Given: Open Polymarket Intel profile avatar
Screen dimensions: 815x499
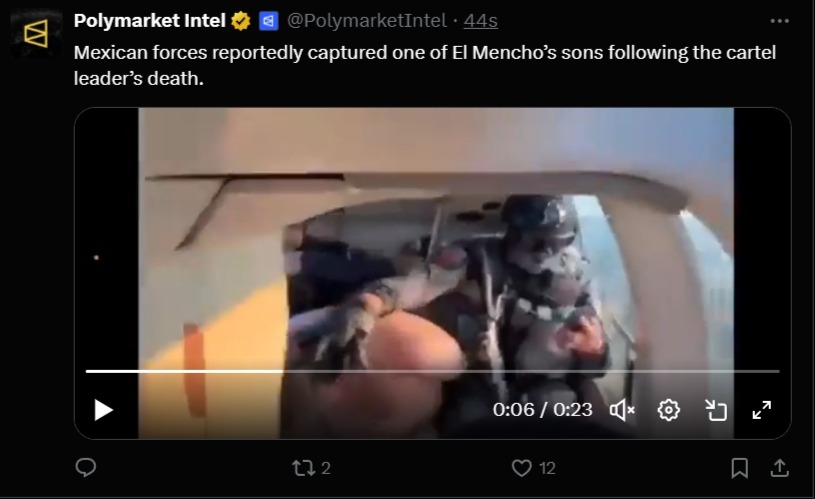Looking at the screenshot, I should tap(36, 33).
